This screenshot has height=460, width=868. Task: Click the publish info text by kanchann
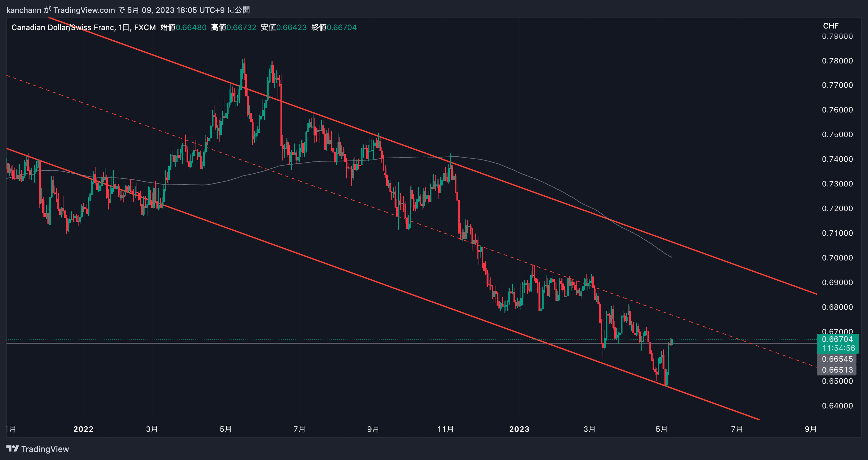(128, 10)
